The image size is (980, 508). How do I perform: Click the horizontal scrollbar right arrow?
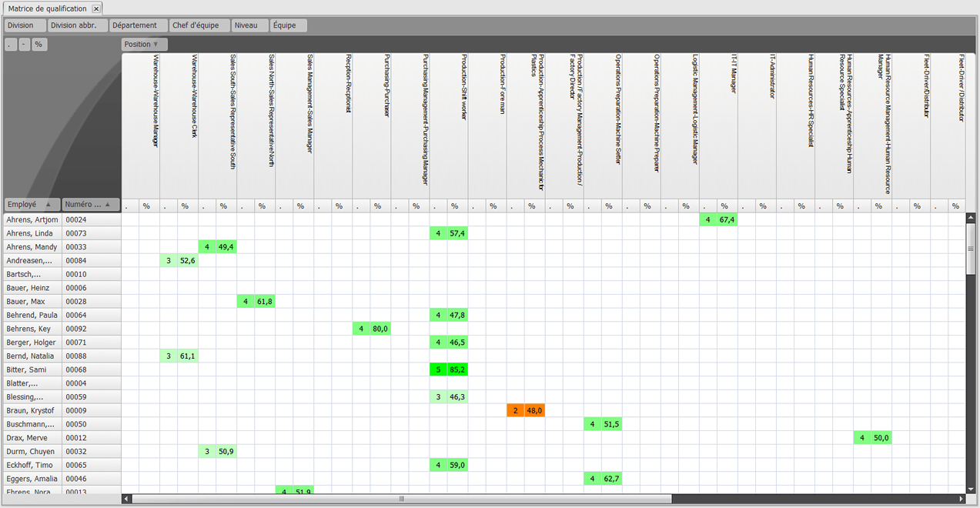[962, 499]
